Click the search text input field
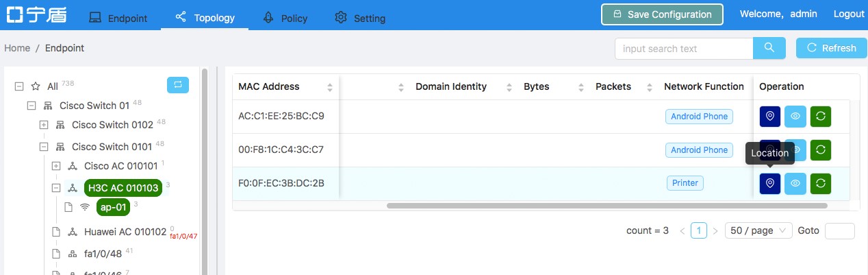Image resolution: width=868 pixels, height=275 pixels. 684,48
